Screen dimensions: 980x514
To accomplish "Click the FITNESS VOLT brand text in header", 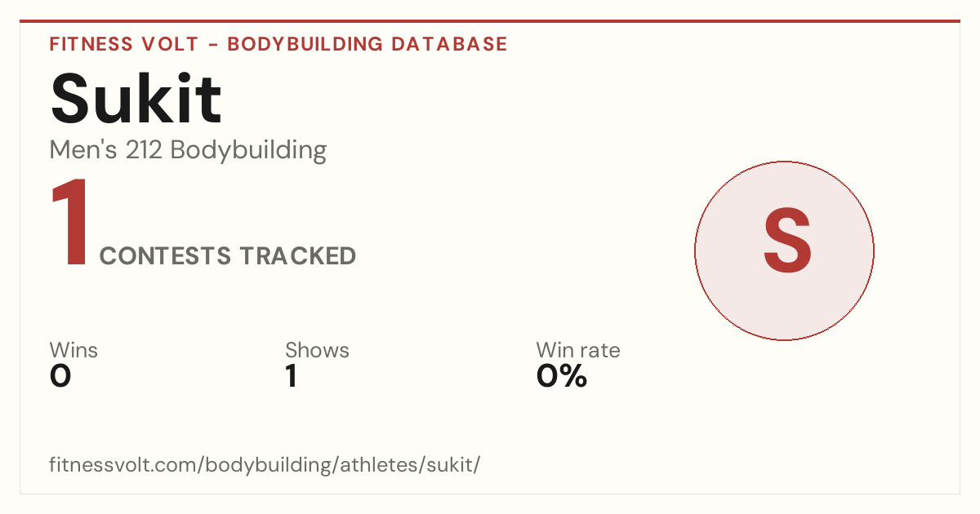I will pos(124,44).
